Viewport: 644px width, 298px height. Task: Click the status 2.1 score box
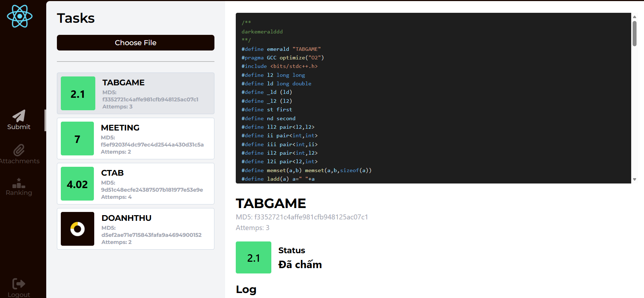click(x=254, y=257)
